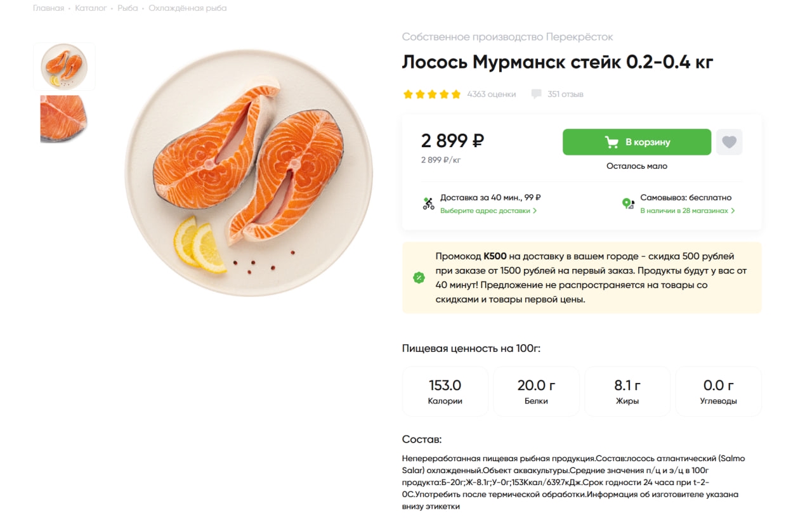Select second close-up salmon thumbnail
Viewport: 812px width, 527px height.
pyautogui.click(x=64, y=119)
